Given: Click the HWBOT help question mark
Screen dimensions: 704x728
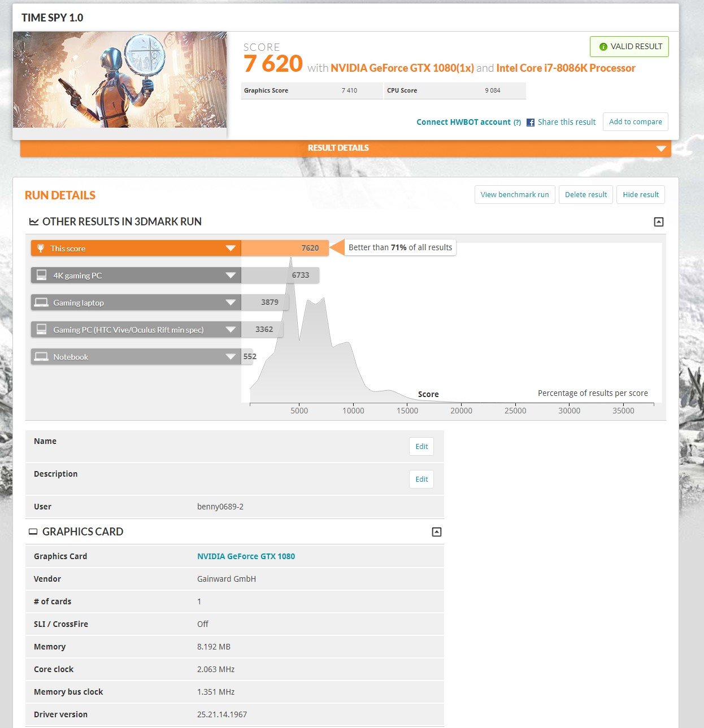Looking at the screenshot, I should pos(517,123).
